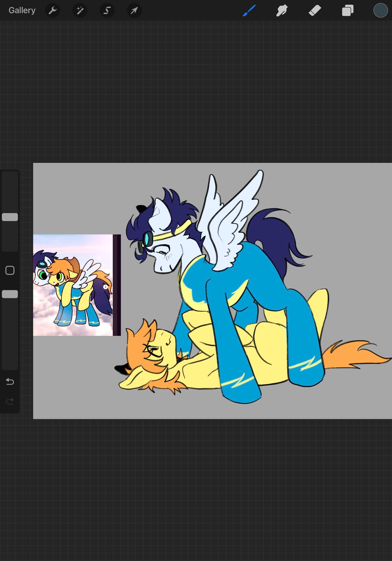392x561 pixels.
Task: Tap the square modify button in sidebar
Action: coord(10,270)
